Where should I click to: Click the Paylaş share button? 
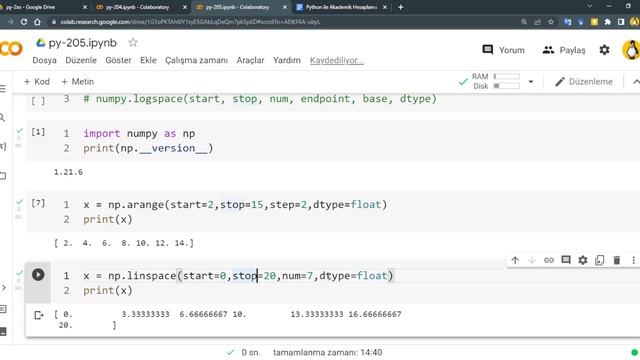pyautogui.click(x=564, y=50)
